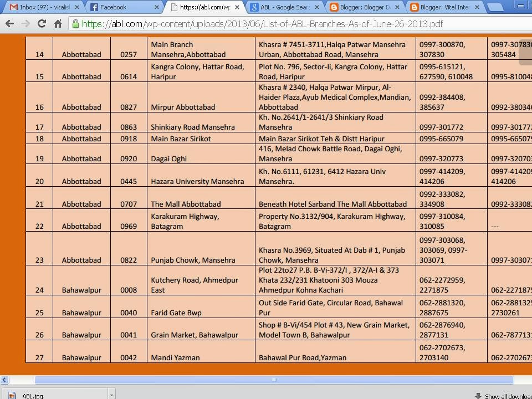Click 'Farid Gate Bwp' branch name
The width and height of the screenshot is (532, 399).
pyautogui.click(x=176, y=313)
